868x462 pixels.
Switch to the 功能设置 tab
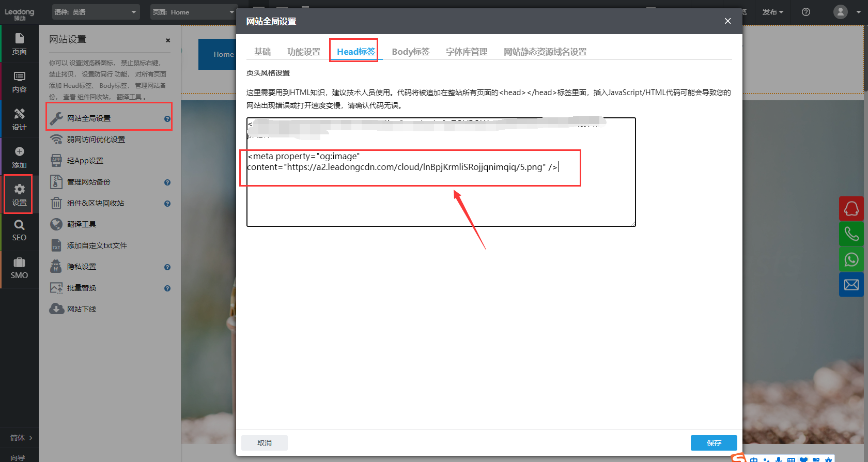click(304, 52)
